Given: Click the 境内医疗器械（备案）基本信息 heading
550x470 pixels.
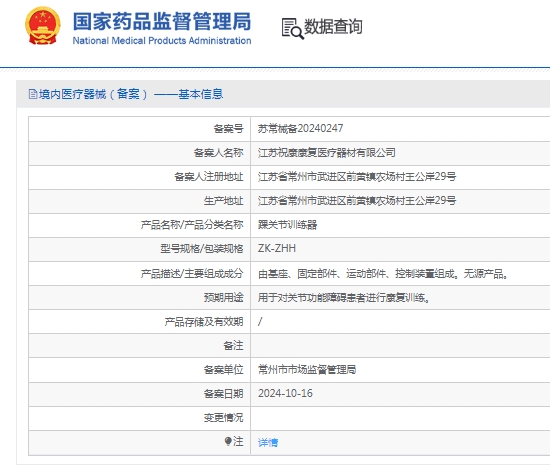Looking at the screenshot, I should click(x=131, y=94).
